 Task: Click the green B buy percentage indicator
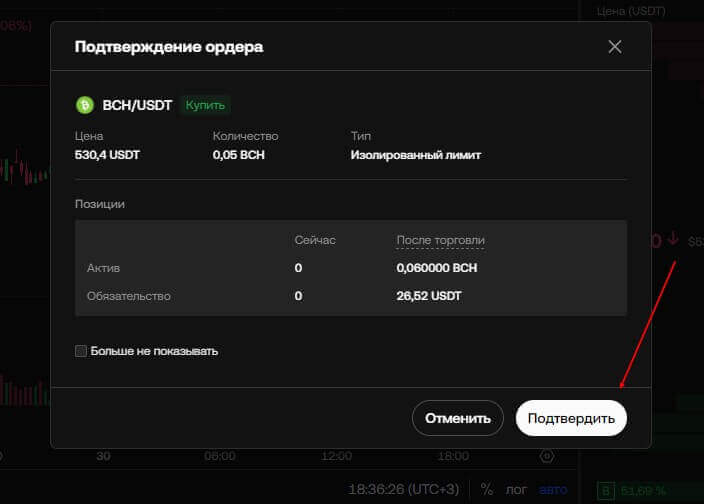pos(605,491)
